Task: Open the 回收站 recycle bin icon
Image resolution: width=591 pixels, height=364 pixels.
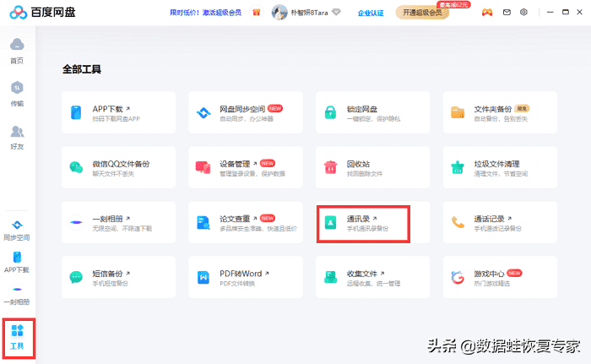Action: pos(331,167)
